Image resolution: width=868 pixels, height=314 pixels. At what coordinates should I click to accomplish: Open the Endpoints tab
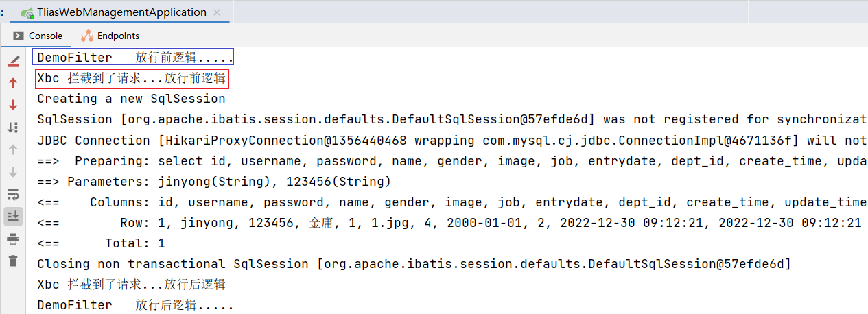tap(110, 36)
